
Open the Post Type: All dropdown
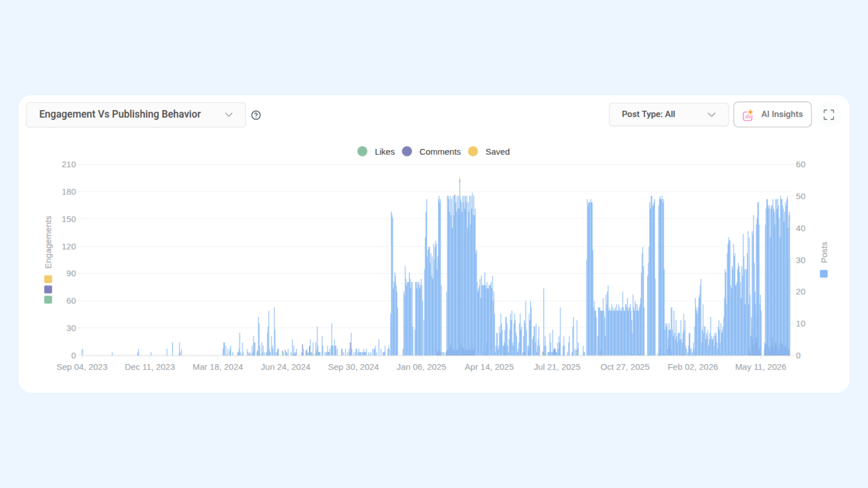click(x=669, y=114)
